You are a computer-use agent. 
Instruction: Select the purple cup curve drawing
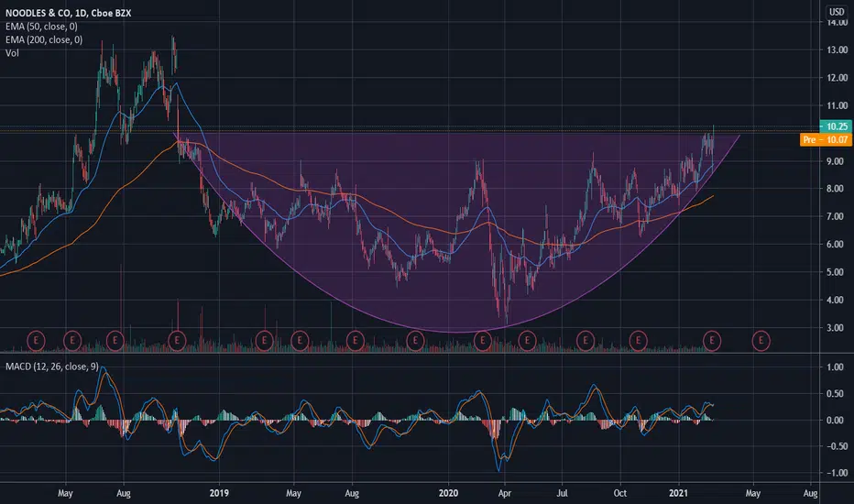click(457, 332)
